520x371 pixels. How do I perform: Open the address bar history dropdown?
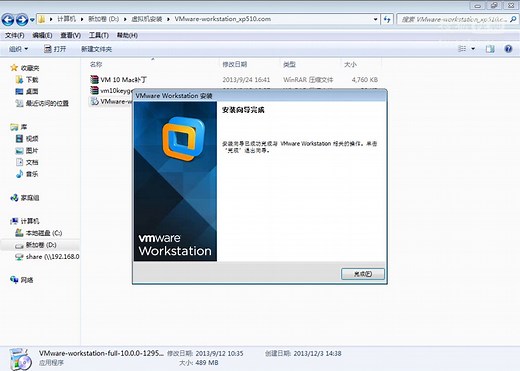(375, 19)
